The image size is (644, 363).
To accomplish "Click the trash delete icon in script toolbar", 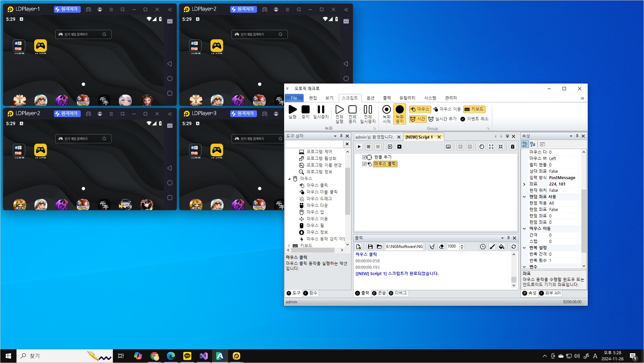I will [512, 147].
